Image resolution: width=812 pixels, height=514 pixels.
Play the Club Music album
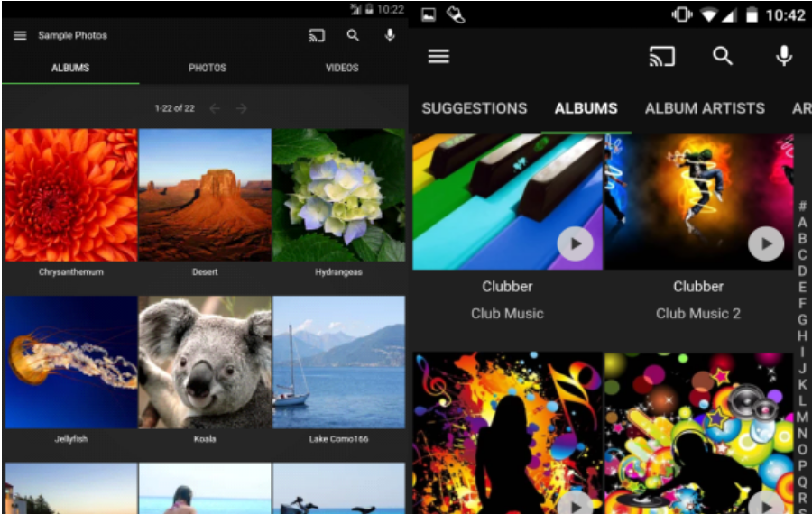tap(575, 243)
